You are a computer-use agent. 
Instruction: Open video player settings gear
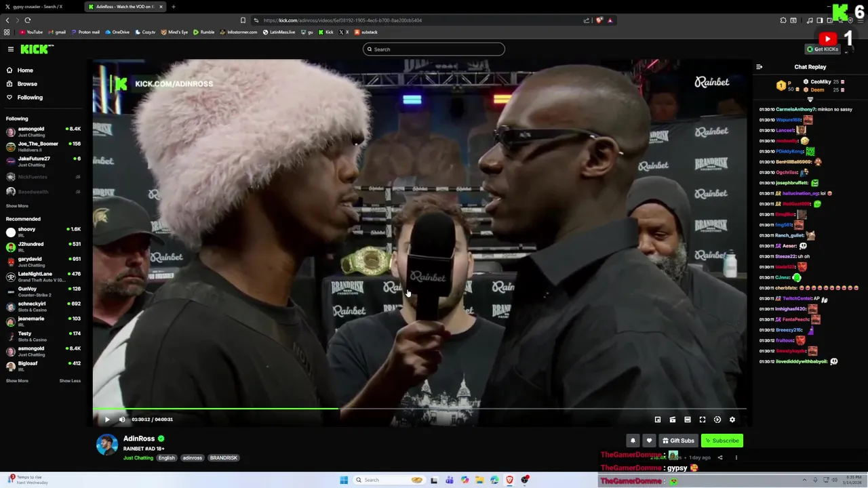click(732, 420)
